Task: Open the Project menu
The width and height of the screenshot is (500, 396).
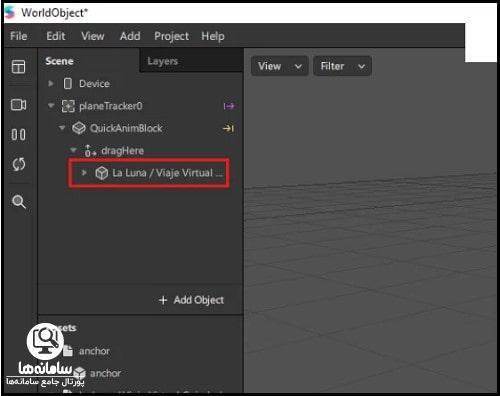Action: click(x=171, y=36)
